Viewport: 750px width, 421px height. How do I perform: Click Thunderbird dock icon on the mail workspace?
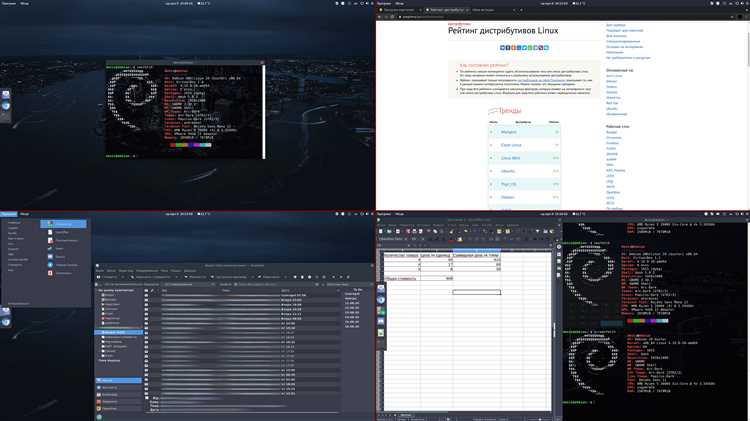[x=6, y=321]
